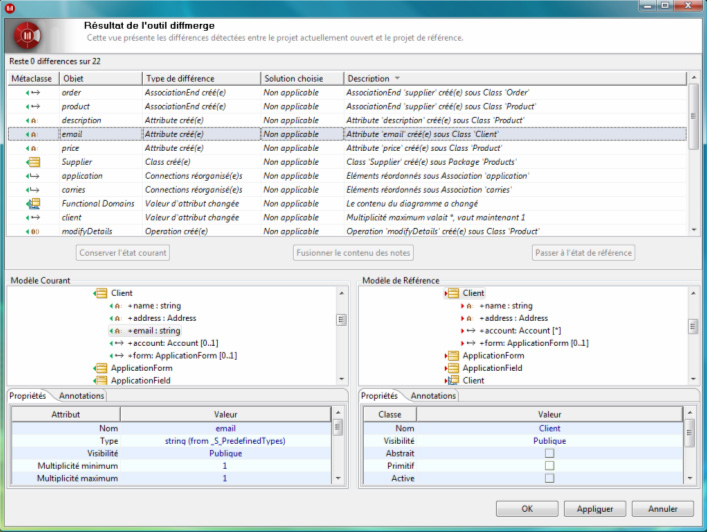Click Passer à l'état de référence button

pyautogui.click(x=583, y=253)
